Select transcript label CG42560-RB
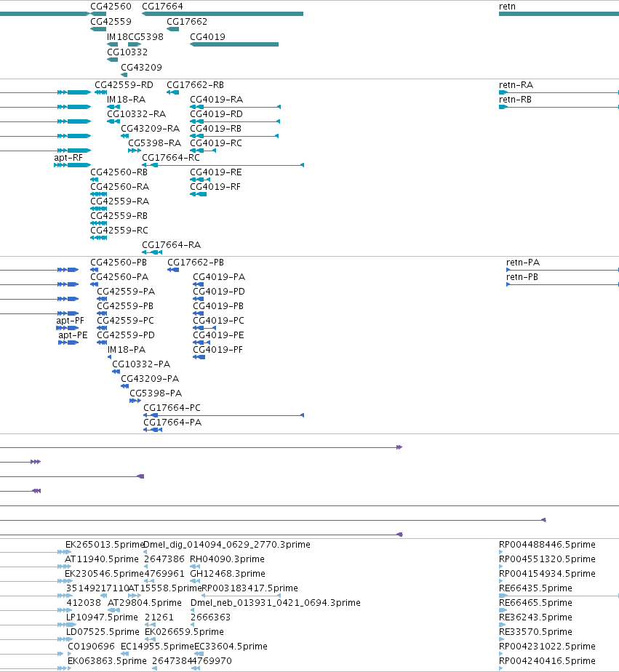 (119, 172)
